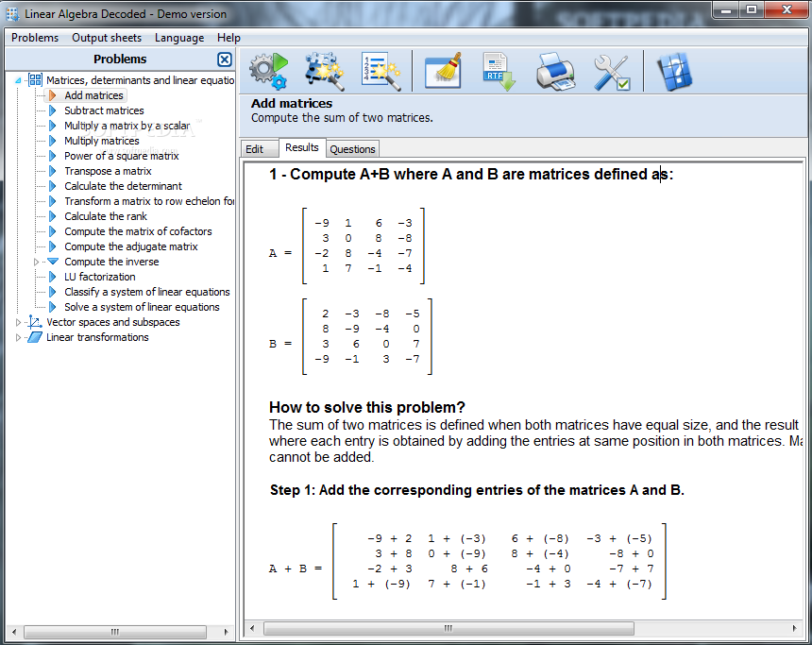Select Subtract matrices problem
Screen dimensions: 812x645
104,110
